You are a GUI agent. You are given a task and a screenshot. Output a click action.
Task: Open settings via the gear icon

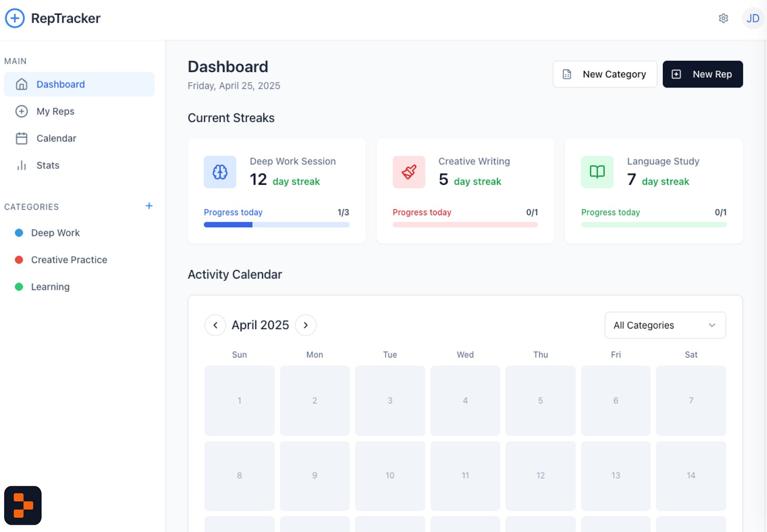point(723,18)
